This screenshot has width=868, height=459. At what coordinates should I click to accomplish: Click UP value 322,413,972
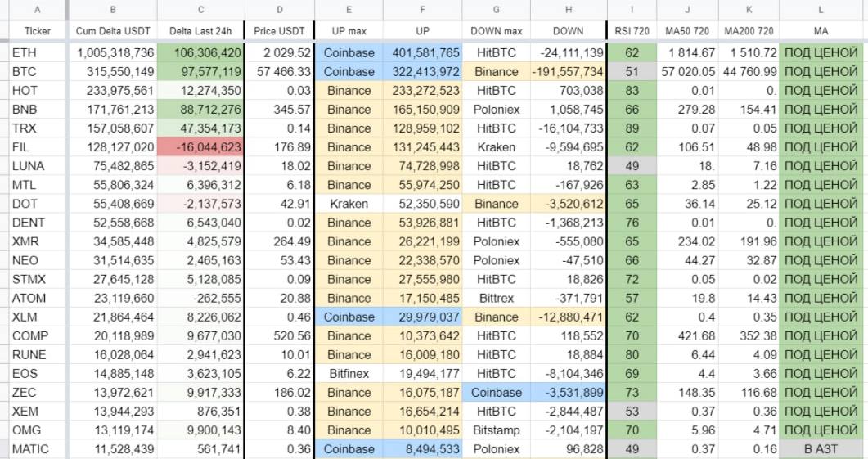point(422,72)
